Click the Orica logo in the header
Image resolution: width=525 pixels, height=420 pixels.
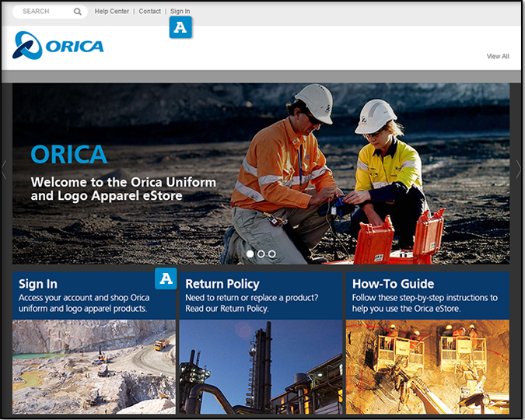coord(58,46)
